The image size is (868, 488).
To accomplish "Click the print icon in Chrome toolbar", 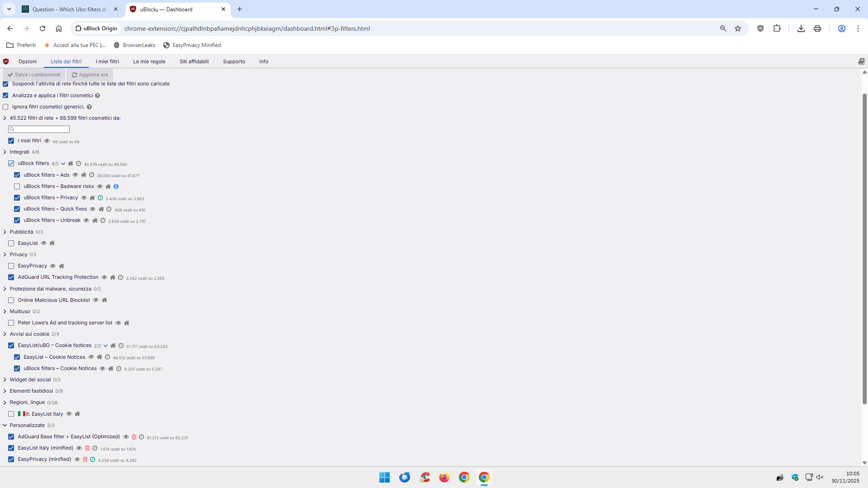I will pos(817,28).
